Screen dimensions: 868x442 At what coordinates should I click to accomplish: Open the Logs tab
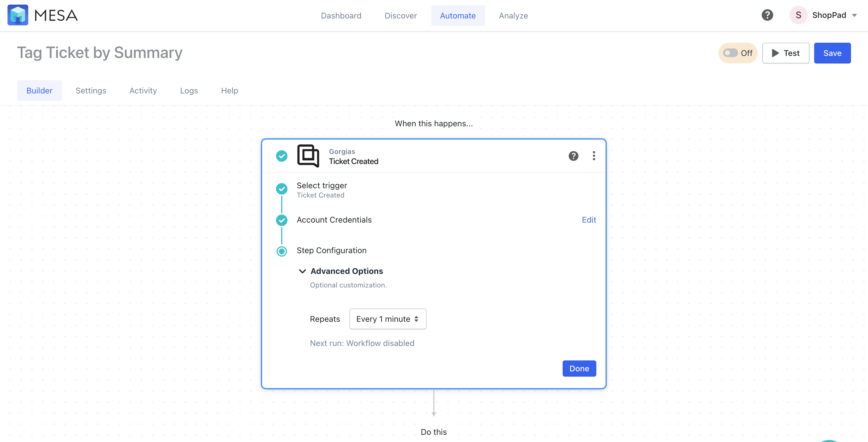point(189,90)
